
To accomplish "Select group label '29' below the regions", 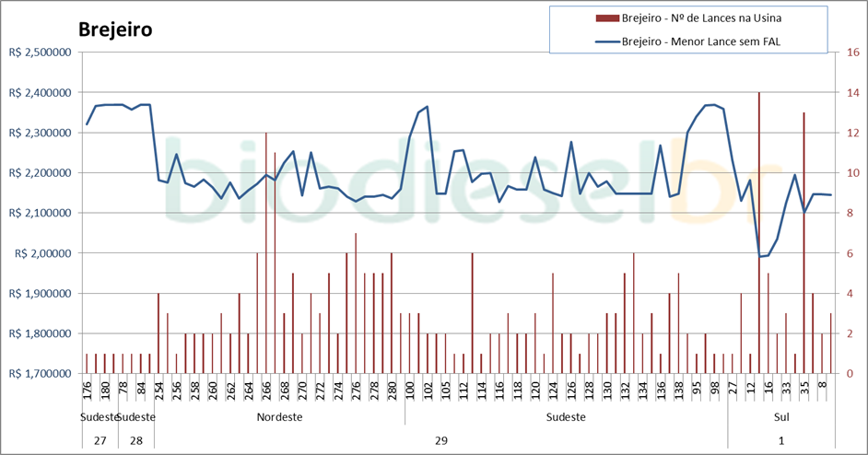I will pos(440,440).
